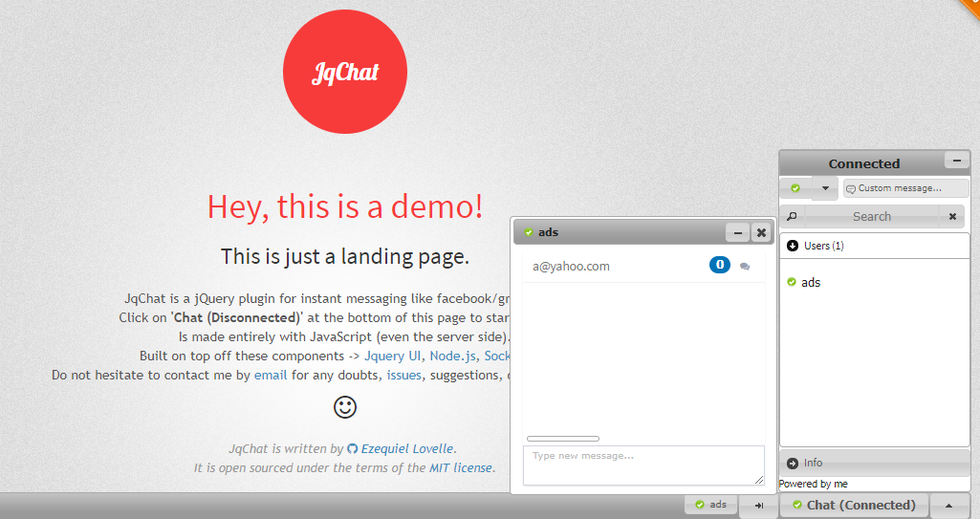Clear the search with the X icon
The width and height of the screenshot is (980, 519).
tap(952, 217)
